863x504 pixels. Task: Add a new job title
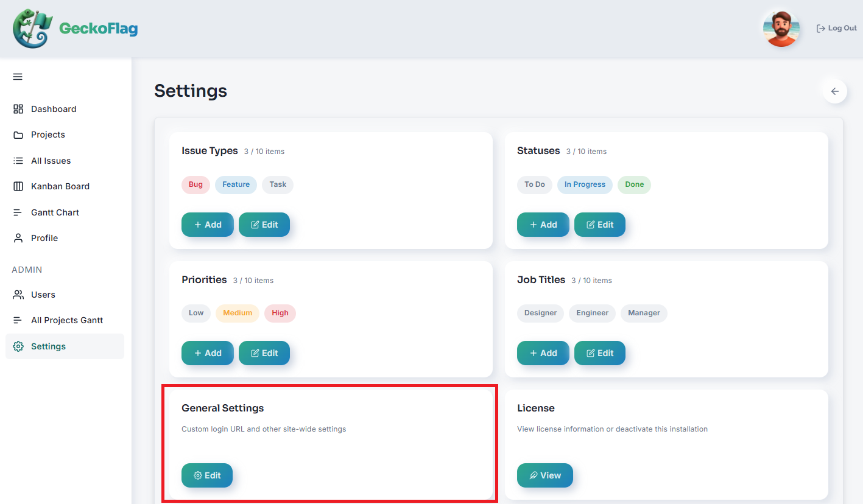(543, 353)
